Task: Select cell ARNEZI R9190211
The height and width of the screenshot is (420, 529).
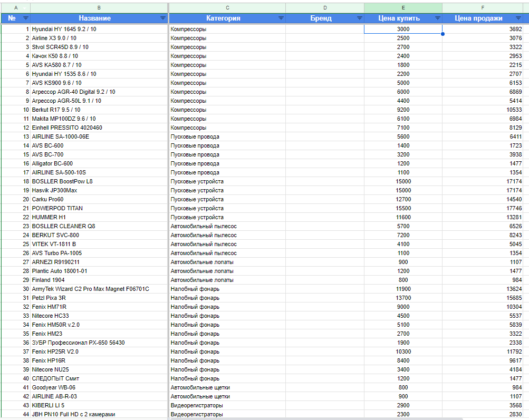Action: (x=99, y=262)
